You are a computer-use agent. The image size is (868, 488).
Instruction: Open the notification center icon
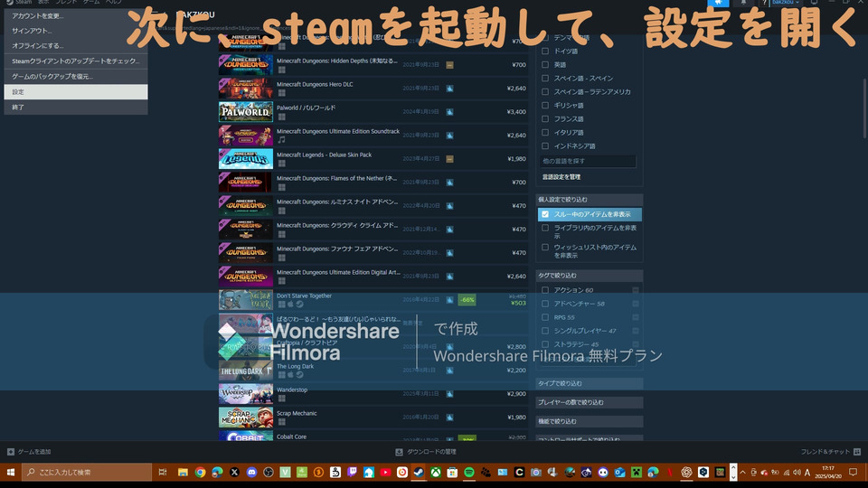click(x=853, y=472)
